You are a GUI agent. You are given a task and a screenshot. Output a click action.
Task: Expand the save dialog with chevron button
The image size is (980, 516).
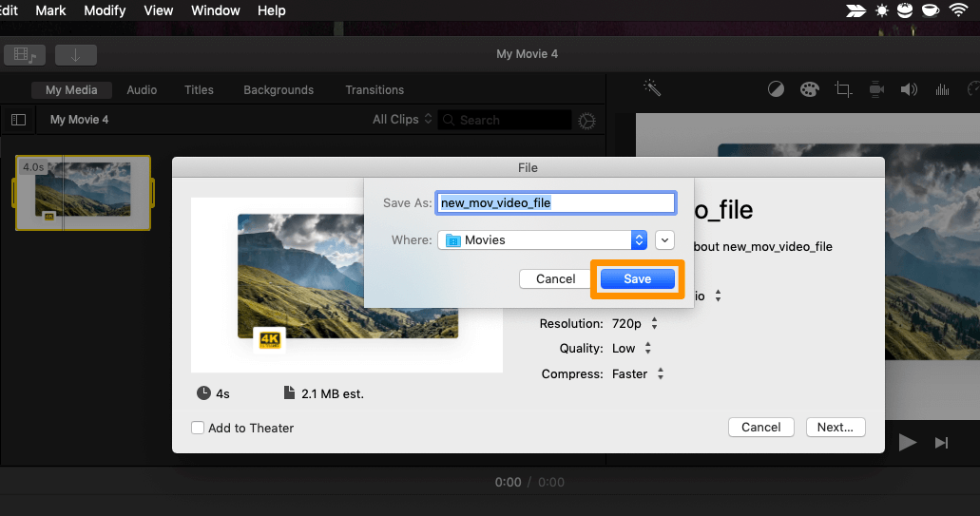coord(664,240)
